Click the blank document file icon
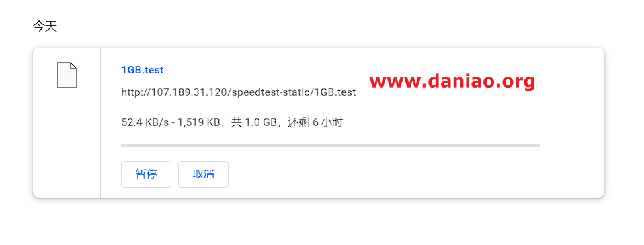The height and width of the screenshot is (245, 644). click(x=67, y=75)
